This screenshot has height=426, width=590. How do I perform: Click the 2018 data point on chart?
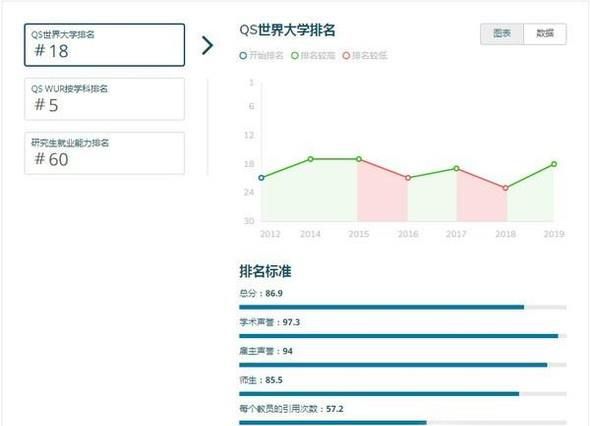coord(505,188)
